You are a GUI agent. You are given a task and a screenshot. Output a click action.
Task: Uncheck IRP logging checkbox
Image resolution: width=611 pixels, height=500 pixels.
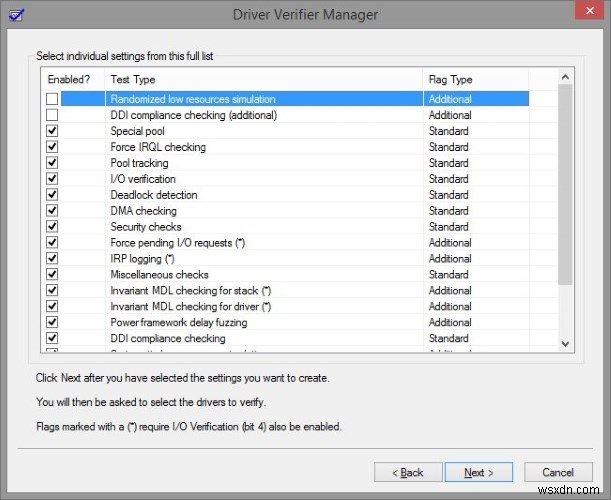(52, 259)
